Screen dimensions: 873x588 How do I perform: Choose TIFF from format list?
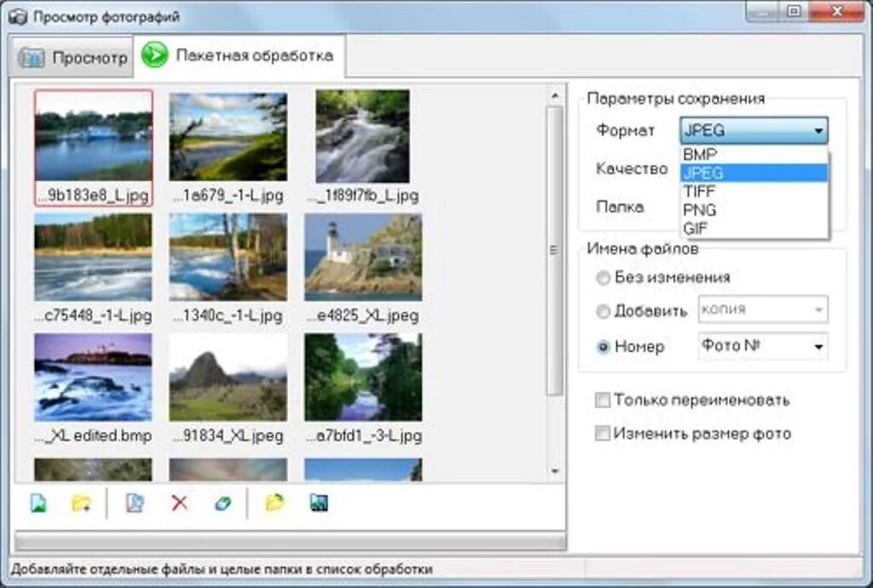click(754, 192)
